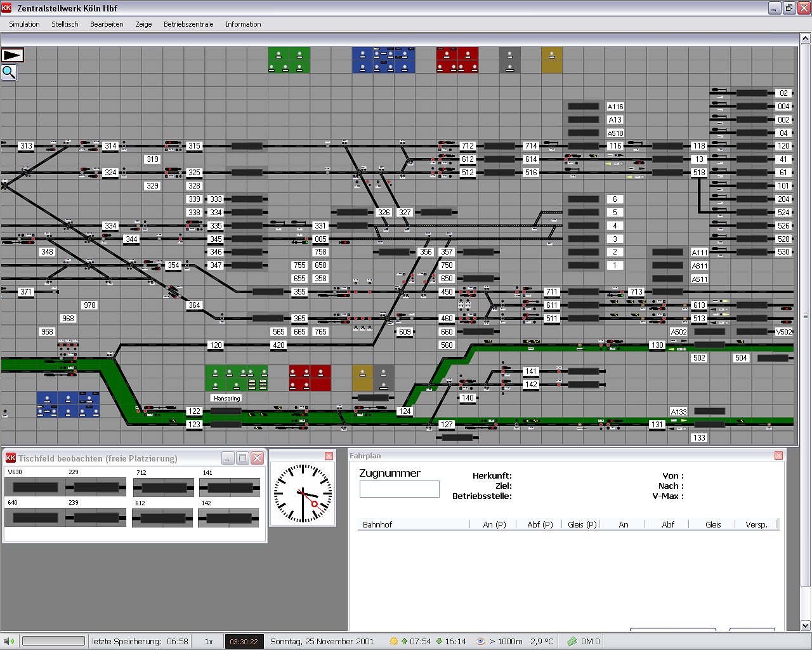The height and width of the screenshot is (650, 812).
Task: Click the sun icon in status bar
Action: point(393,641)
